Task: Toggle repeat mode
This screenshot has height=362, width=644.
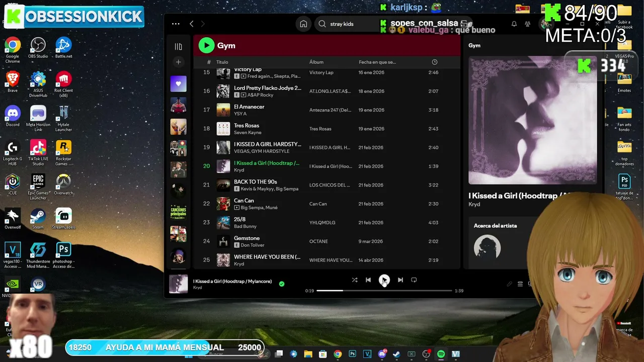Action: 414,280
